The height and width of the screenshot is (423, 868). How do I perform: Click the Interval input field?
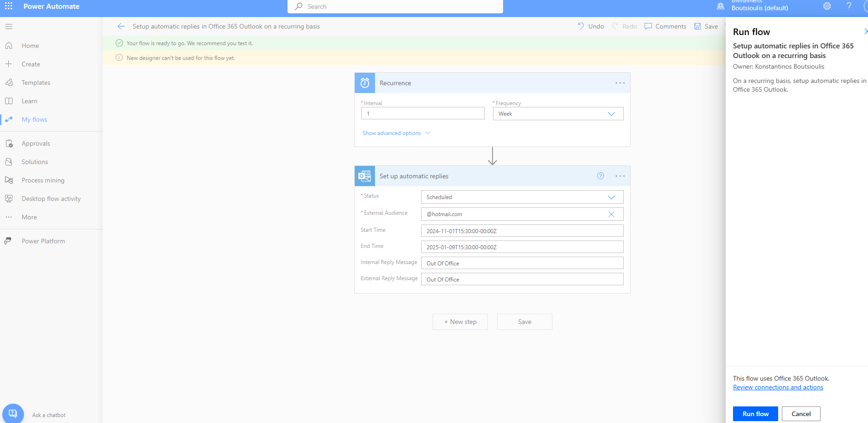423,113
